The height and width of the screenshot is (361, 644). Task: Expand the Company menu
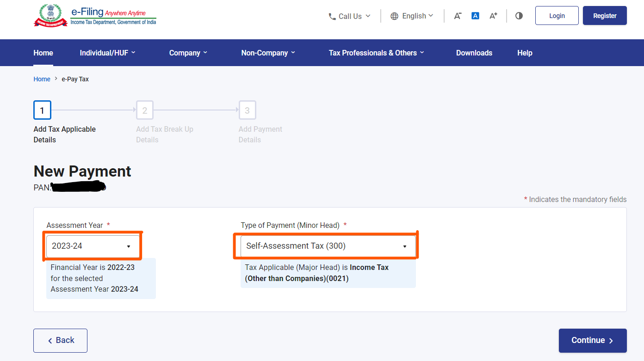click(x=188, y=53)
